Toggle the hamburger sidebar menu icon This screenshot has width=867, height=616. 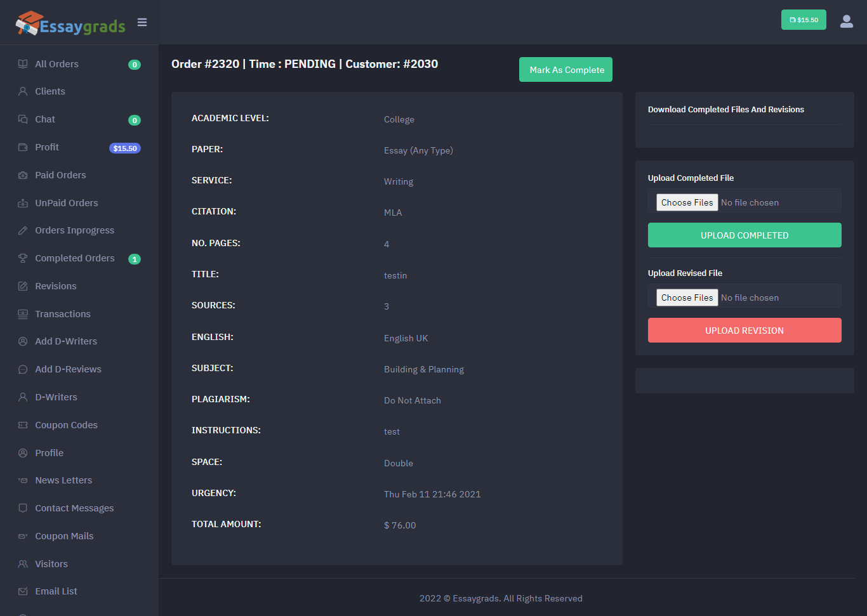pyautogui.click(x=142, y=23)
